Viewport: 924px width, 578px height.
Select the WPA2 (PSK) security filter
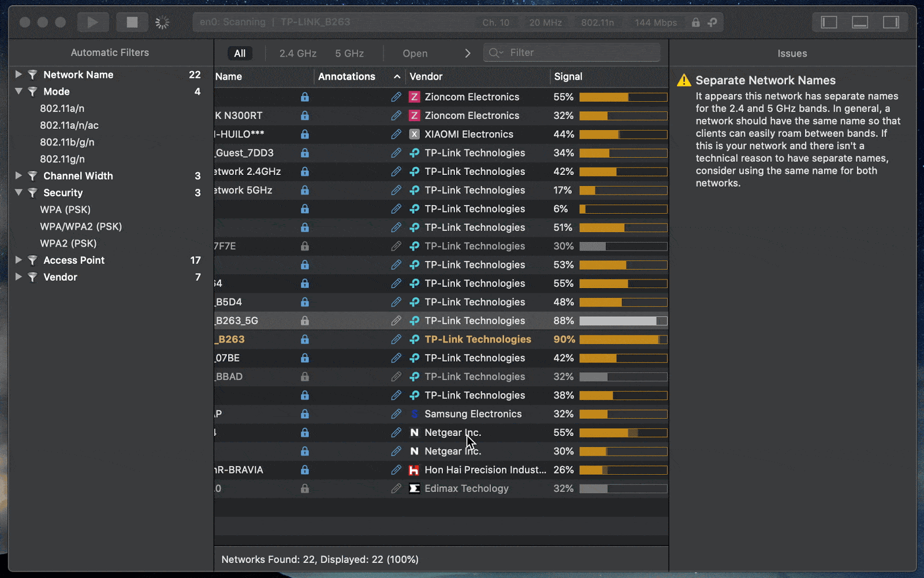click(68, 243)
